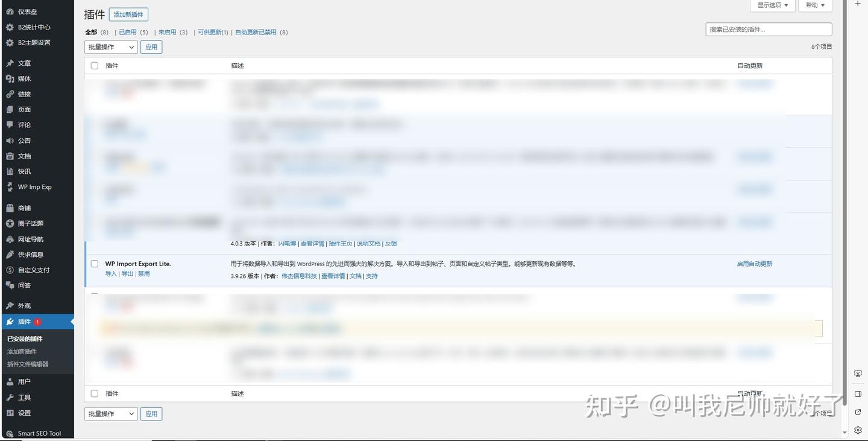Open the 外观 appearance sidebar icon
The image size is (868, 441).
(8, 306)
